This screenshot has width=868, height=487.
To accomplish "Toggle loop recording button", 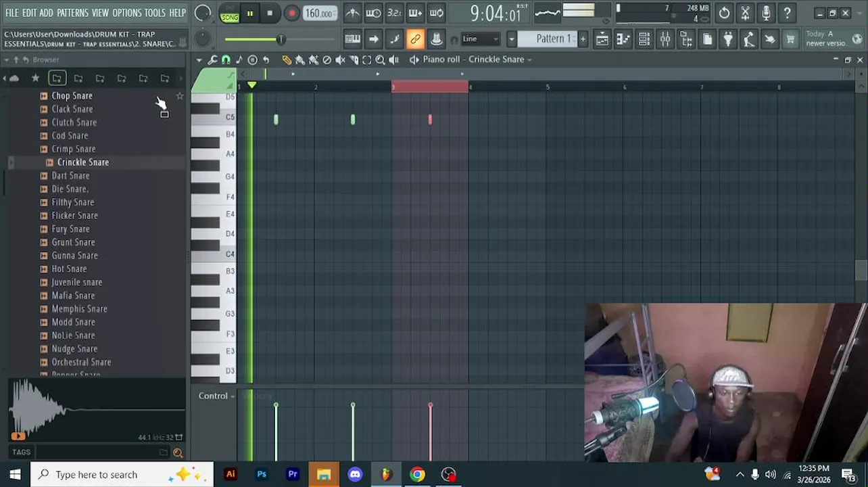I will pos(437,13).
